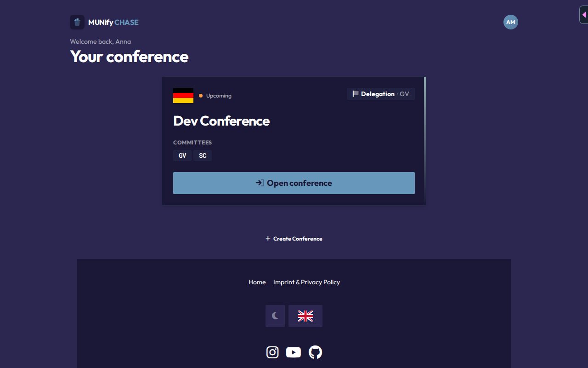Click the Dev Conference heading

click(x=221, y=121)
